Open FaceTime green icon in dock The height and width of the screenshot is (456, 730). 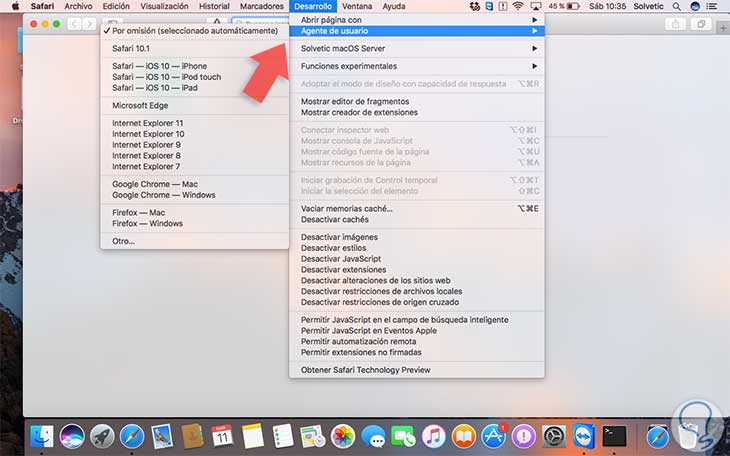tap(403, 437)
